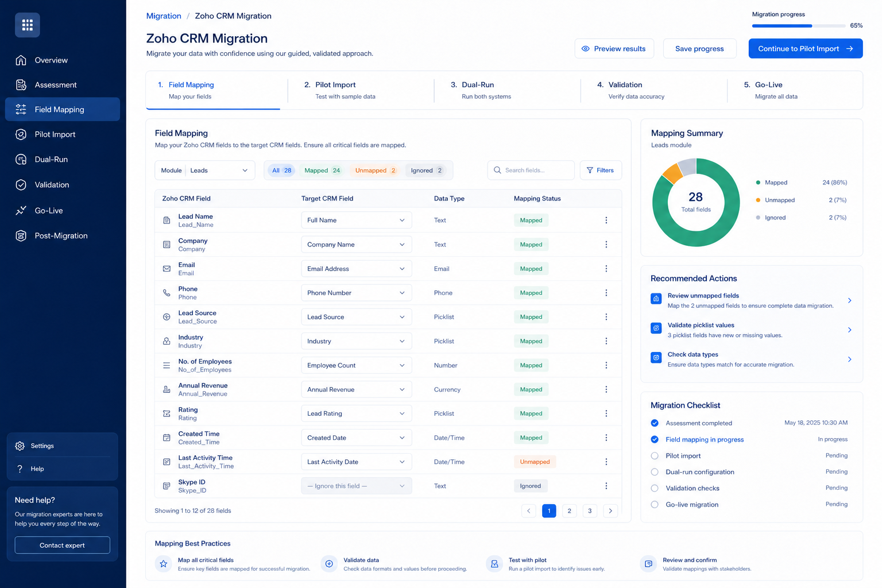
Task: Open the Module Leads dropdown
Action: [205, 171]
